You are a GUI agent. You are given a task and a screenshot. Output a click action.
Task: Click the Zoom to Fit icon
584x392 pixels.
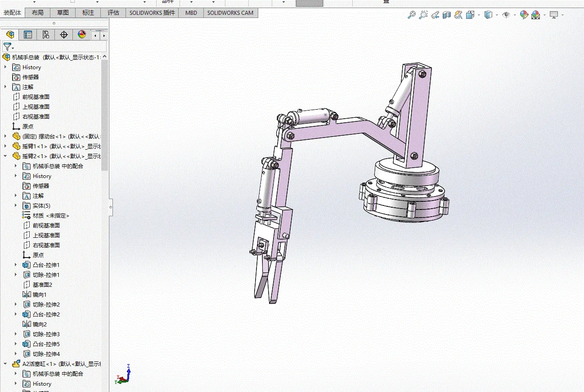[411, 15]
